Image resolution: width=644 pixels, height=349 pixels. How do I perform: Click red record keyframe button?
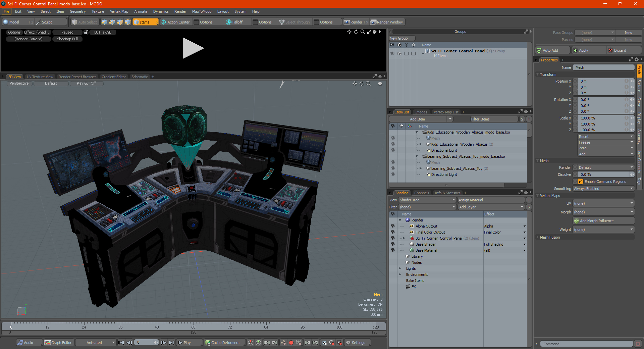click(291, 343)
